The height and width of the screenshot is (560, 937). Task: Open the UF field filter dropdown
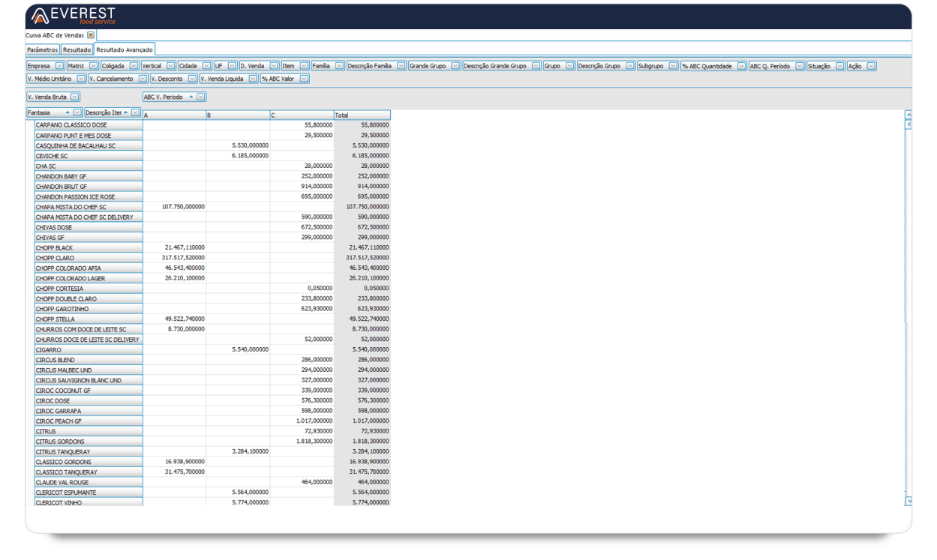pos(233,66)
